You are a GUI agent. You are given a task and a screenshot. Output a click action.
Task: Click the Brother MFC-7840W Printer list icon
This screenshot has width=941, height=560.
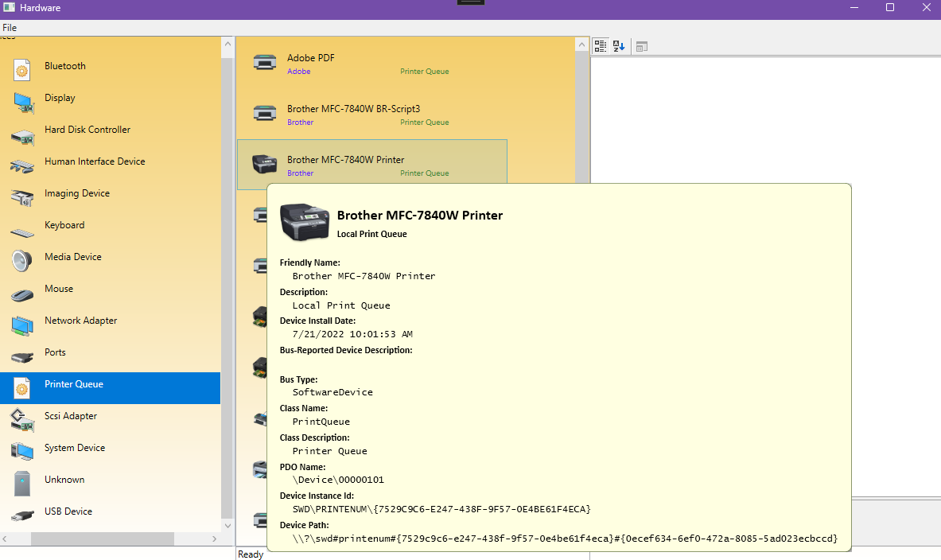[x=265, y=164]
